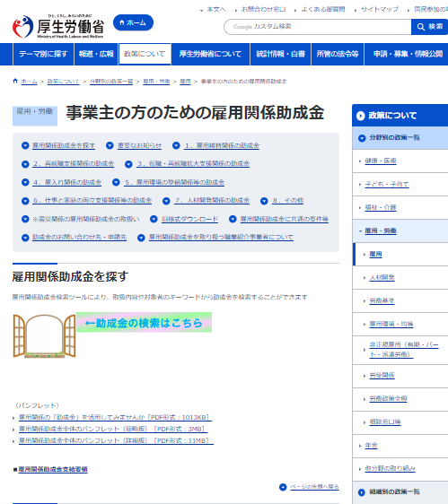Click arrow icon beside 重要なお知らせ
Viewport: 448px width, 504px height.
[110, 145]
